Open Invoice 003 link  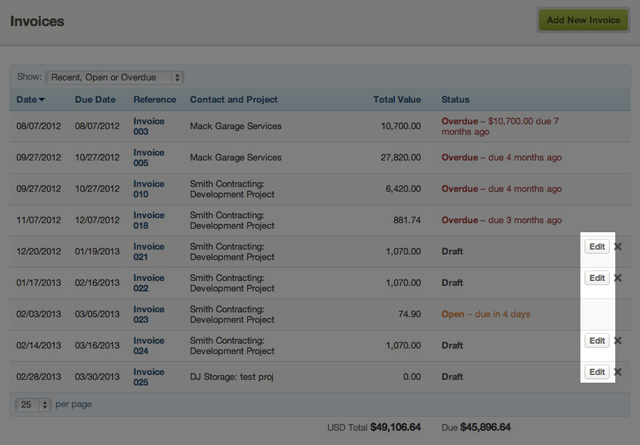point(149,126)
